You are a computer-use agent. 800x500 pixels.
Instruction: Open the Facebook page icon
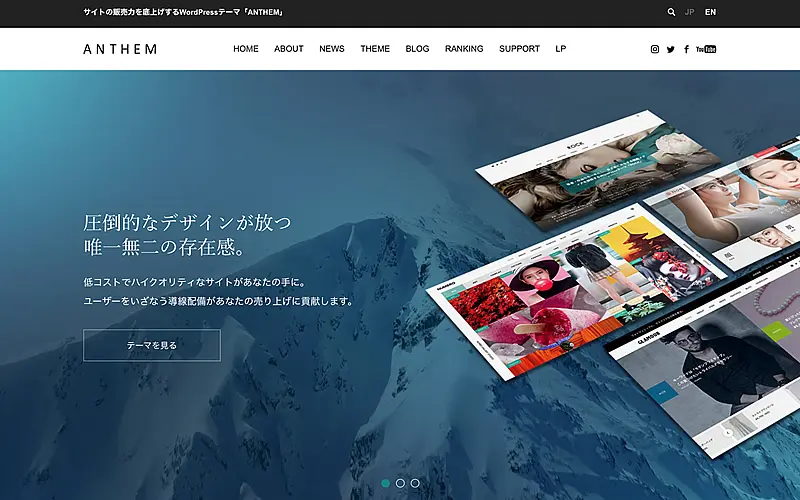(x=686, y=49)
